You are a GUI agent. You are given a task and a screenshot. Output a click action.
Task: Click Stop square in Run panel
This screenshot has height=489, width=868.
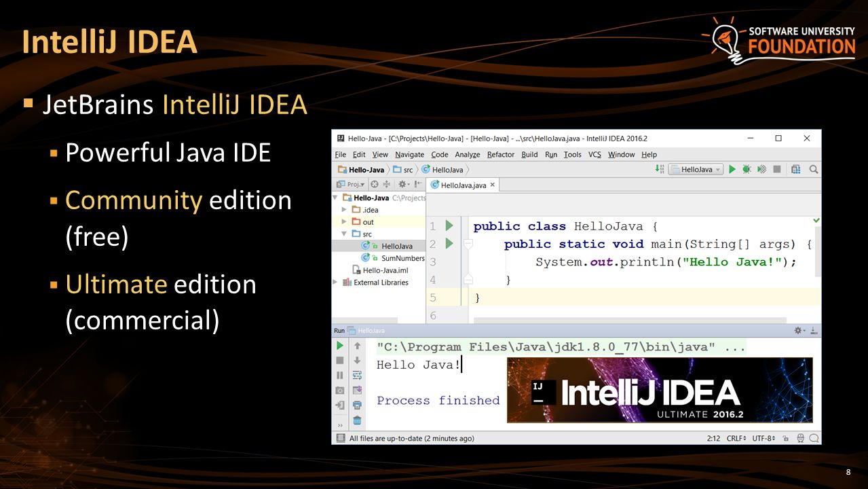coord(340,361)
